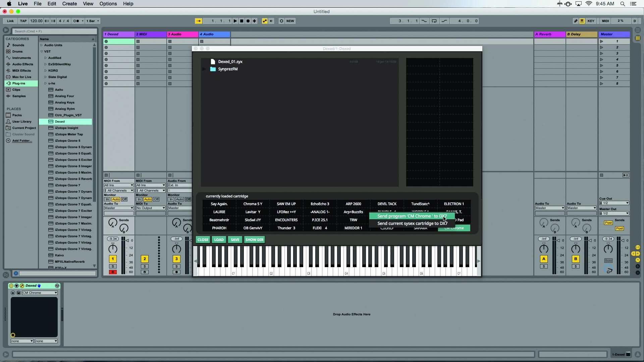Select the Samples category

click(19, 96)
